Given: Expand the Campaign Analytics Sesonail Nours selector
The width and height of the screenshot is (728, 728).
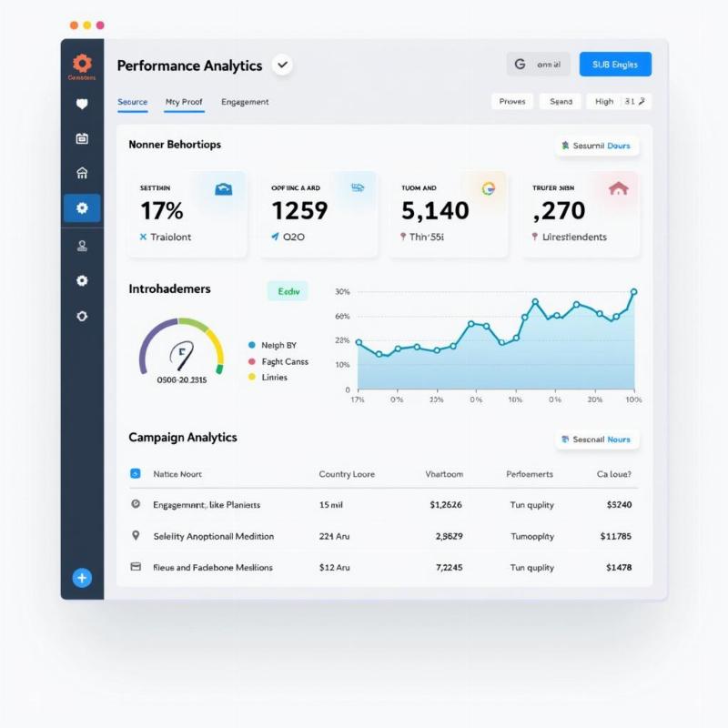Looking at the screenshot, I should (597, 440).
